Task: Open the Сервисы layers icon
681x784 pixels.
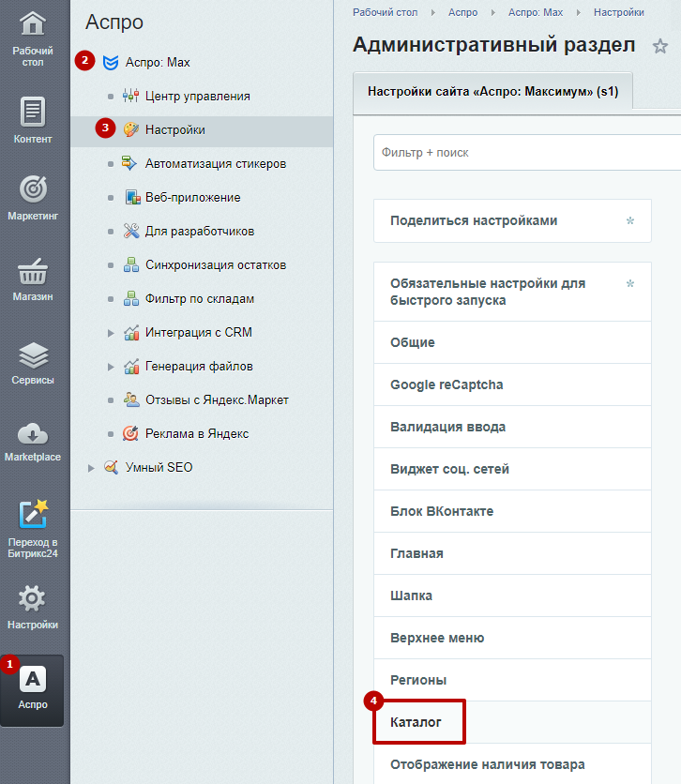Action: coord(33,355)
